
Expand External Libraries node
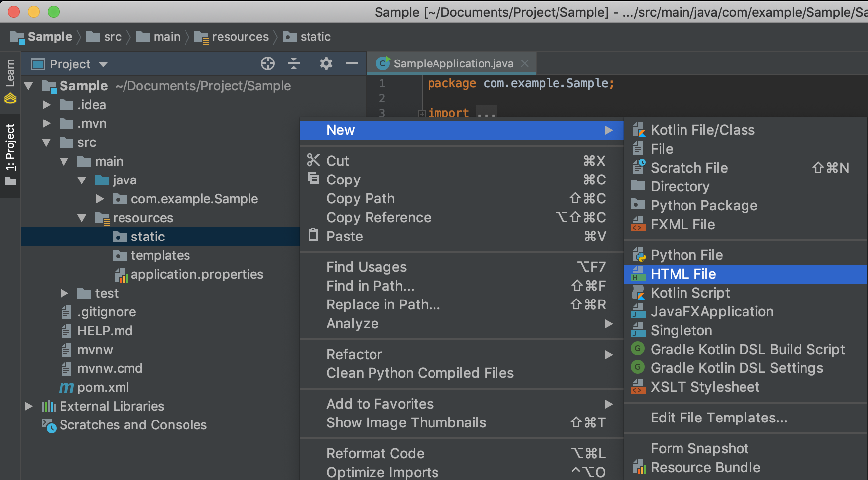point(29,406)
